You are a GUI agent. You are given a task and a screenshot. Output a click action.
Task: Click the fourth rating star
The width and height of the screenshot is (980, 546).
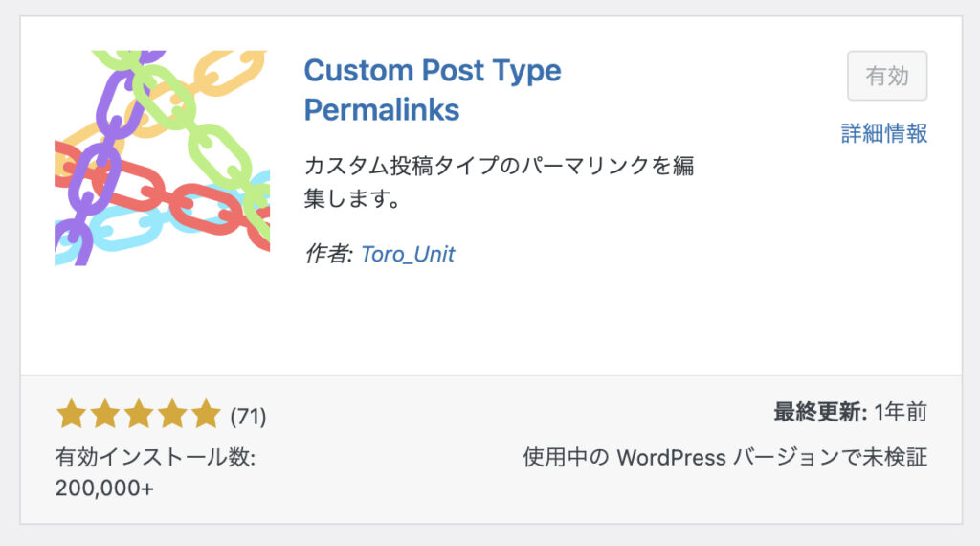coord(172,414)
